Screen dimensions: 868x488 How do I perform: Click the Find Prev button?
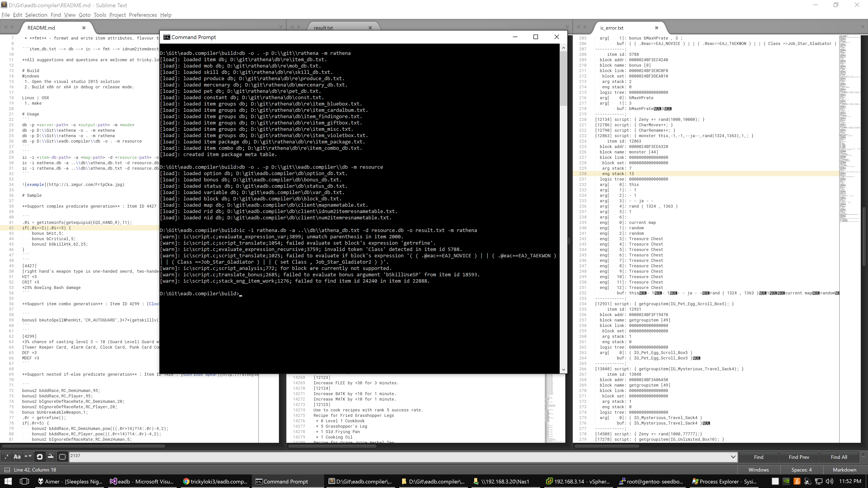799,457
